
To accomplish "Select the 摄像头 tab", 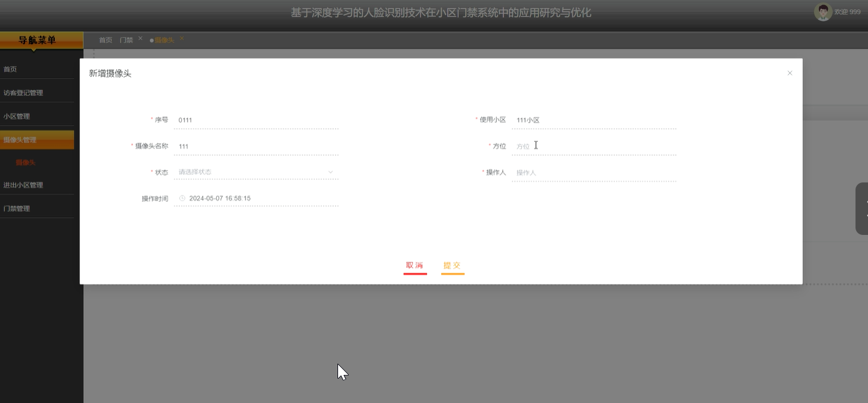I will [164, 40].
